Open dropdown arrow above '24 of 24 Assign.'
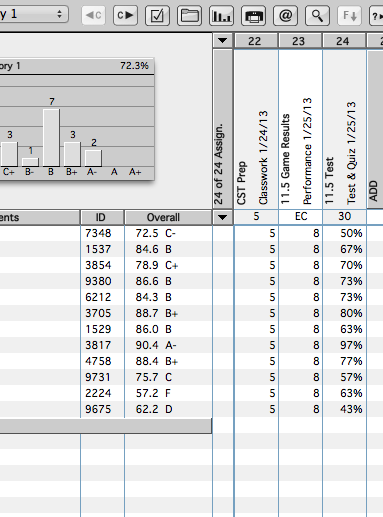Viewport: 383px width, 517px height. 222,41
